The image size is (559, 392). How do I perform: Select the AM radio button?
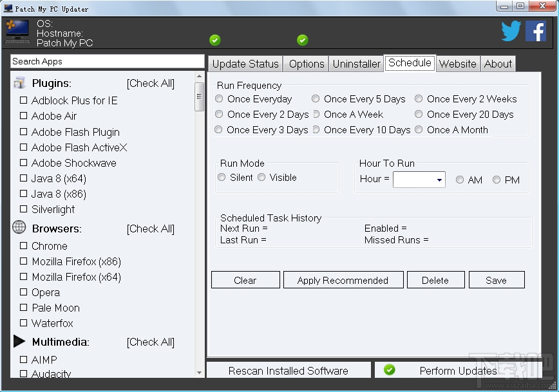coord(461,180)
